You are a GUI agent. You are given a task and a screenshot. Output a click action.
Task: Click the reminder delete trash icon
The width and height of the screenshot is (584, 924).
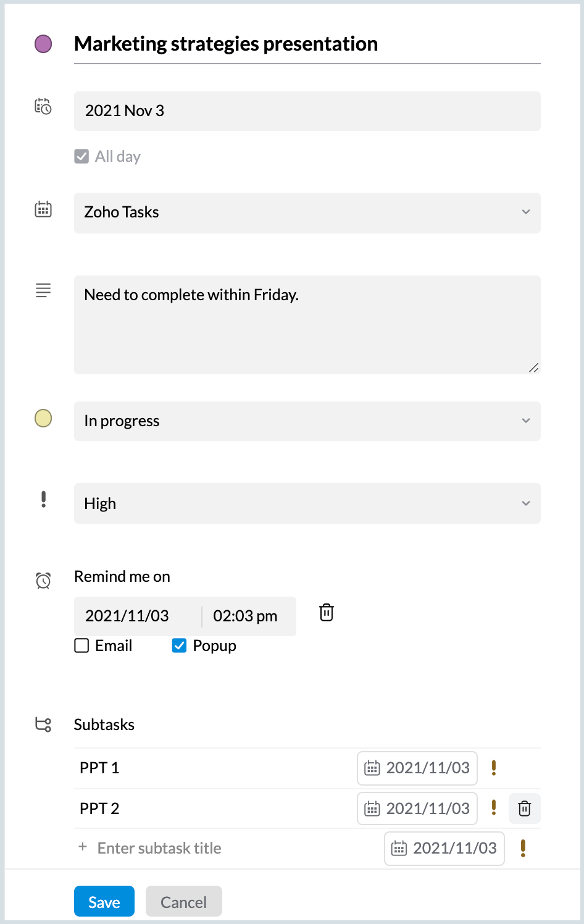click(x=327, y=613)
